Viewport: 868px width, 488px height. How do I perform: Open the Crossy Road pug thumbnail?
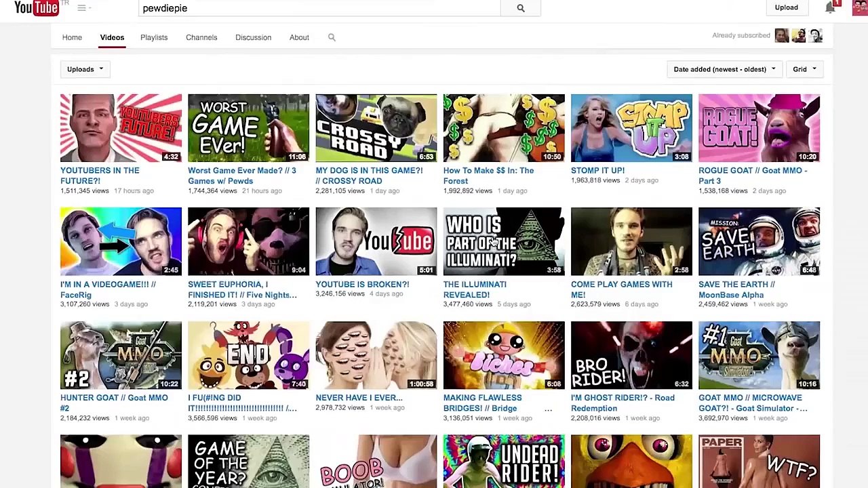tap(376, 128)
